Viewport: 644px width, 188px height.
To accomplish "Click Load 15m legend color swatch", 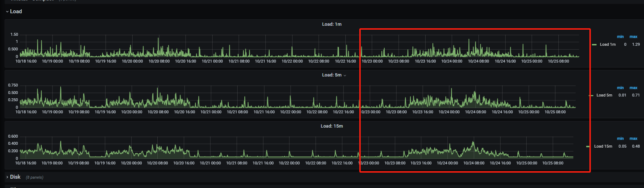I will point(588,147).
